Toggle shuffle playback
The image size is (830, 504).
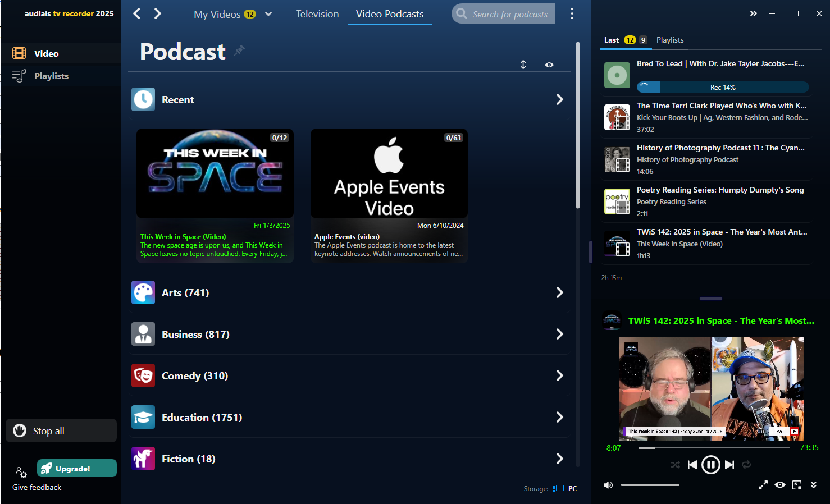point(675,465)
